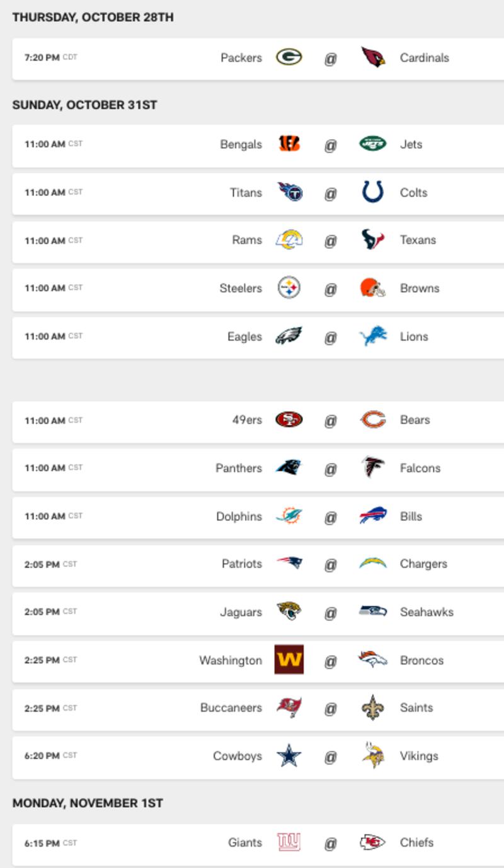
Task: Select the Vikings team name
Action: click(419, 756)
